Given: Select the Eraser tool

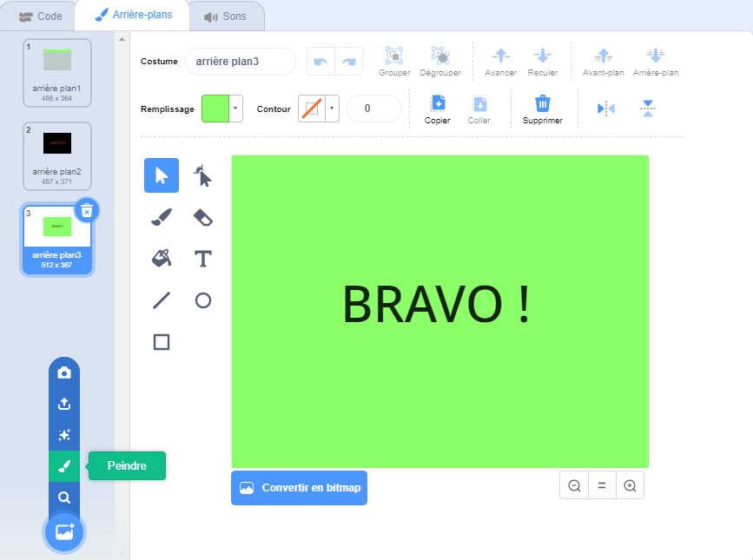Looking at the screenshot, I should coord(202,217).
